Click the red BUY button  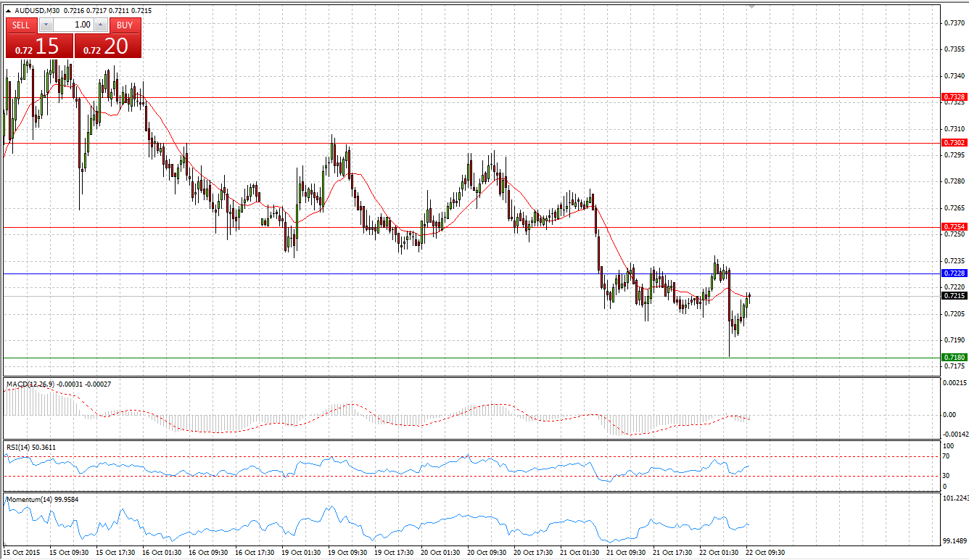click(x=125, y=25)
